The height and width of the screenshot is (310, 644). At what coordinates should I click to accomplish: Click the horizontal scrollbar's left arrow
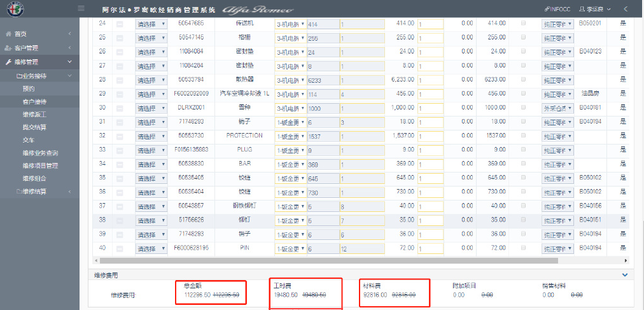point(97,260)
